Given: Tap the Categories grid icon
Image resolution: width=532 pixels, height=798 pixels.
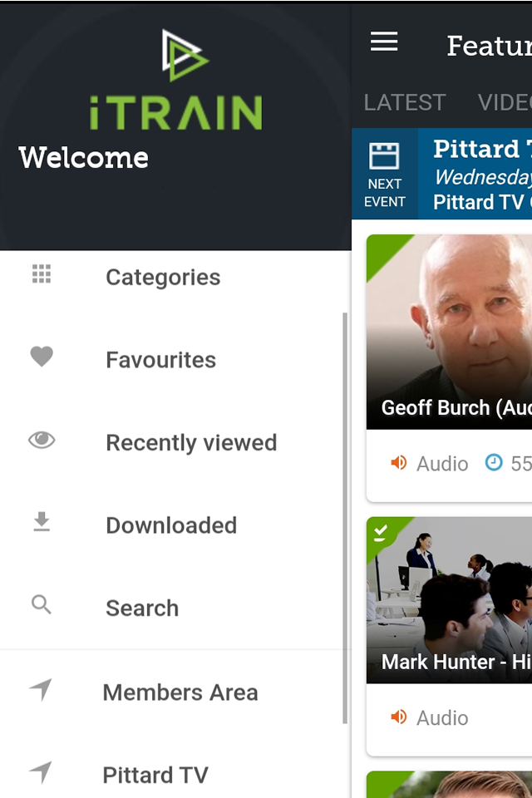Looking at the screenshot, I should (42, 274).
